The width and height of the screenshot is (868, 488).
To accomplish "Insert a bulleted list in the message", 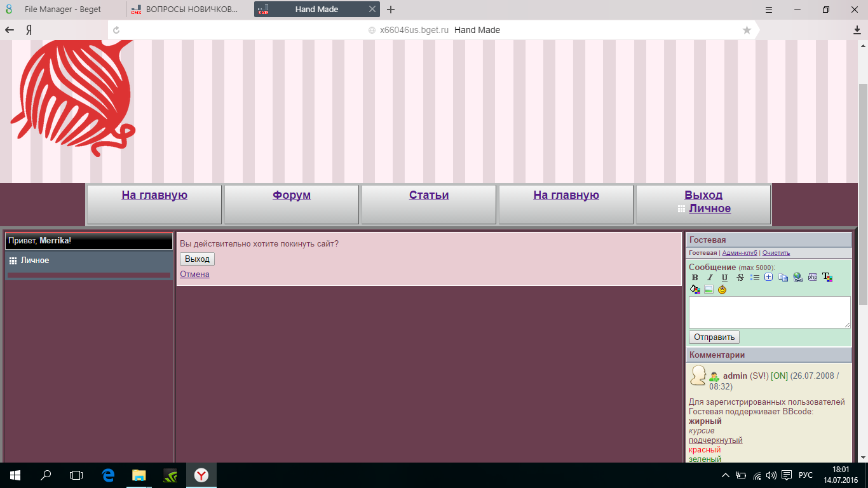I will point(755,278).
